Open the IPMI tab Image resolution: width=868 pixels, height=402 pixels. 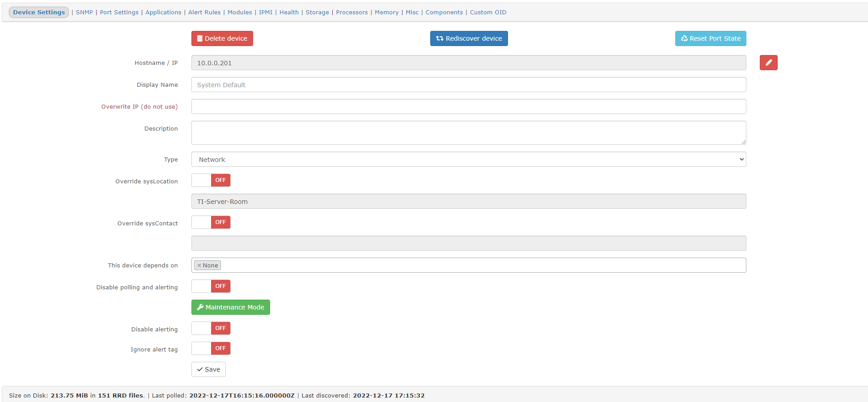266,12
